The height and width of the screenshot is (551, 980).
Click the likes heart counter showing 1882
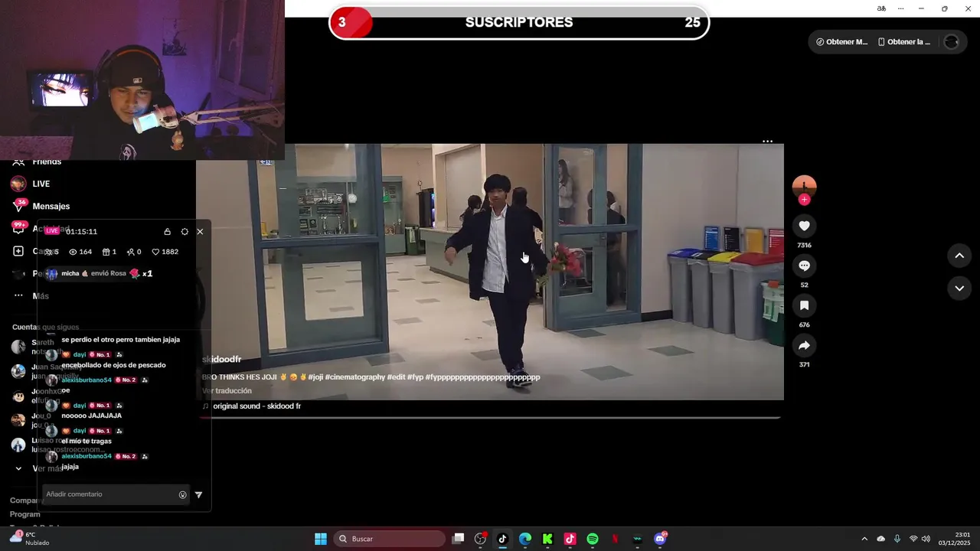pyautogui.click(x=165, y=252)
